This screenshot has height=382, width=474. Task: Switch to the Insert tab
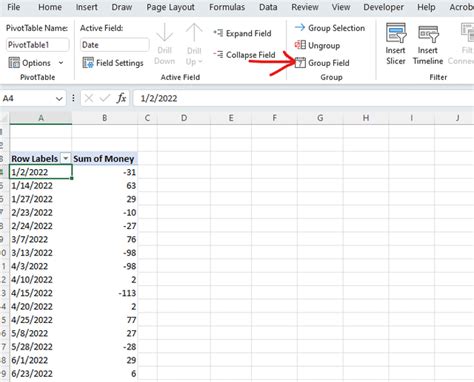pos(86,7)
